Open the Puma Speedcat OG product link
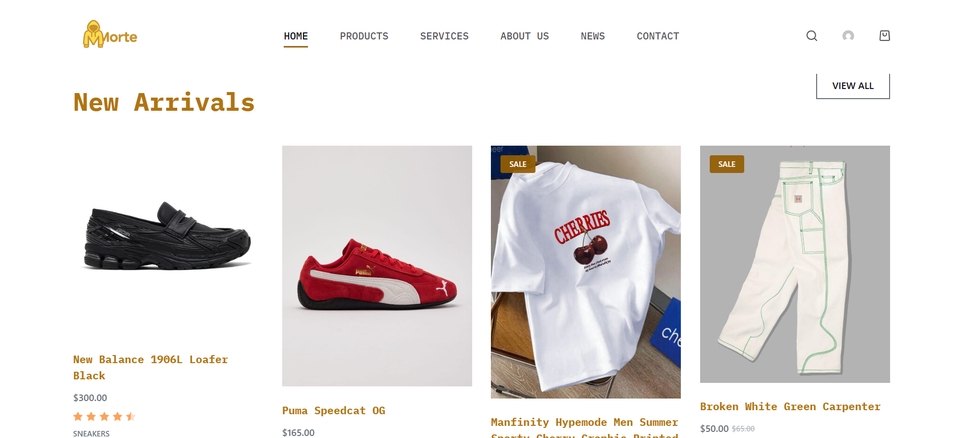Screen dimensions: 960x438 [334, 410]
